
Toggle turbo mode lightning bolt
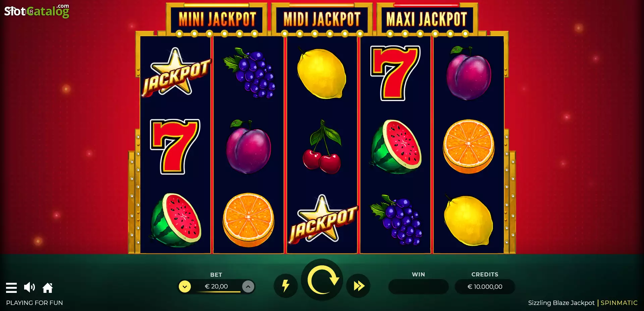click(x=285, y=286)
